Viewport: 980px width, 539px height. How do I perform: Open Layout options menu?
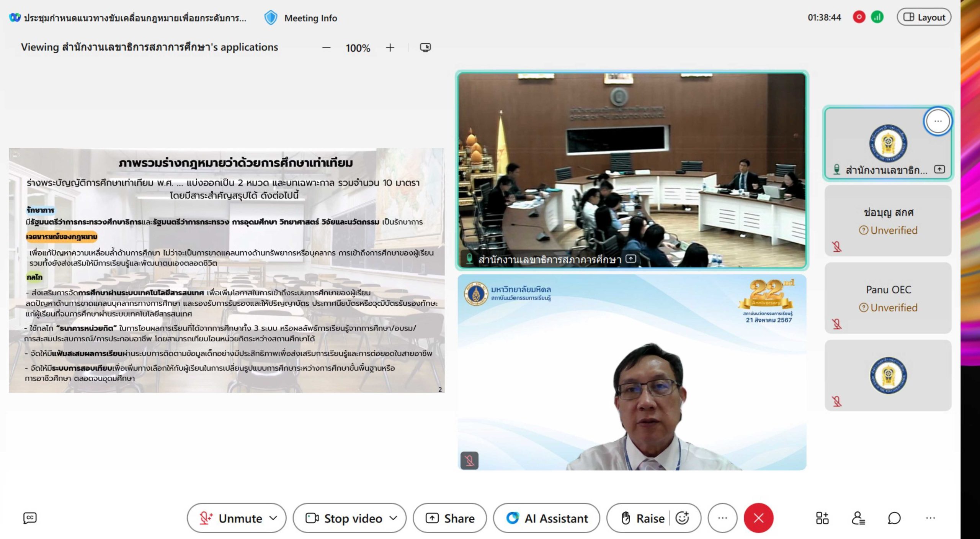[924, 17]
